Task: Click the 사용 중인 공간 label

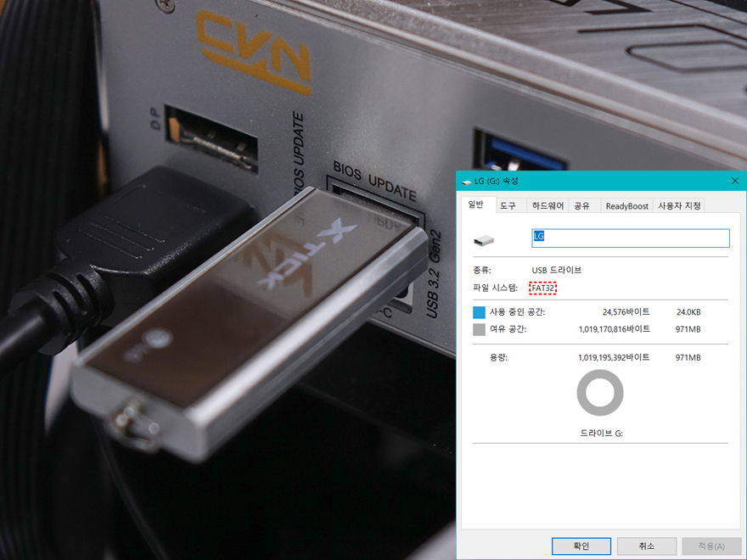Action: pos(517,312)
